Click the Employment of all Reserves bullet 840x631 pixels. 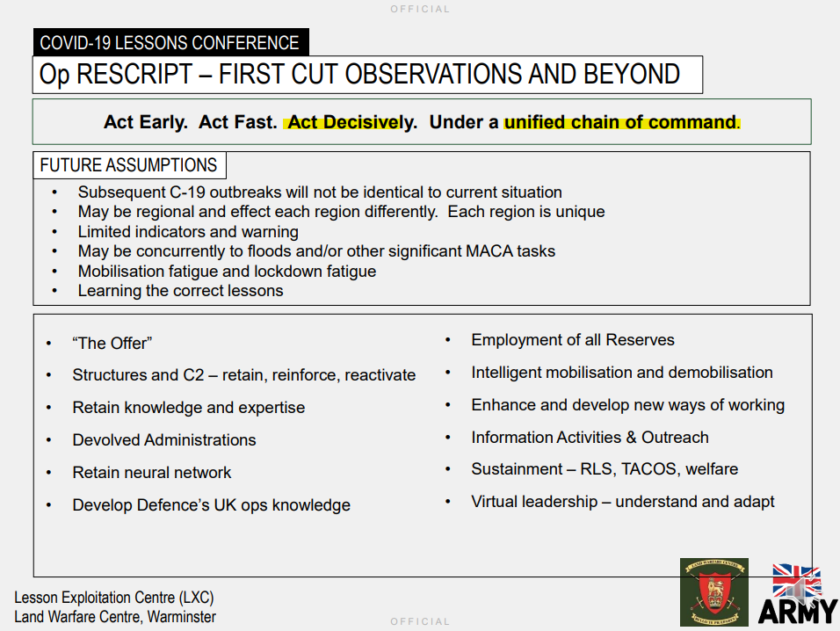coord(573,339)
